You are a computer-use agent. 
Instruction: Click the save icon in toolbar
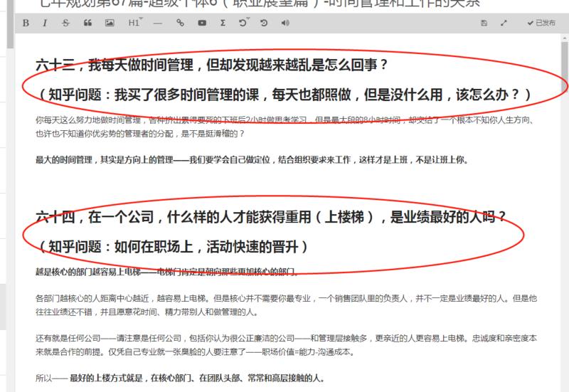[484, 23]
